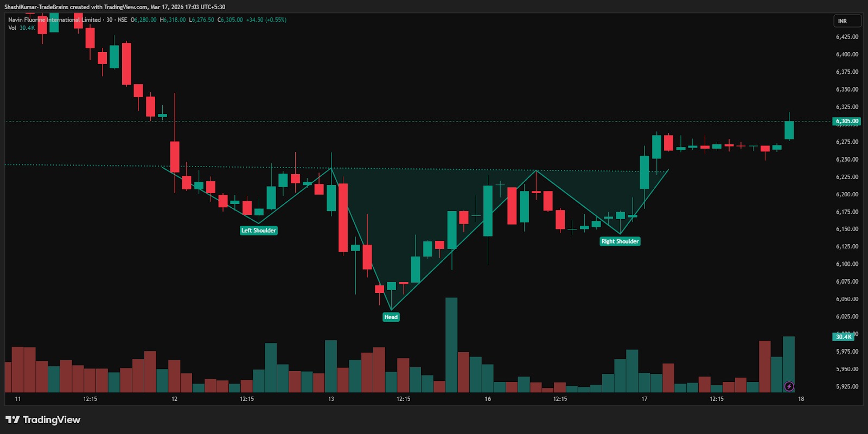Click the lightning bolt icon on the time axis
The image size is (868, 434).
789,386
